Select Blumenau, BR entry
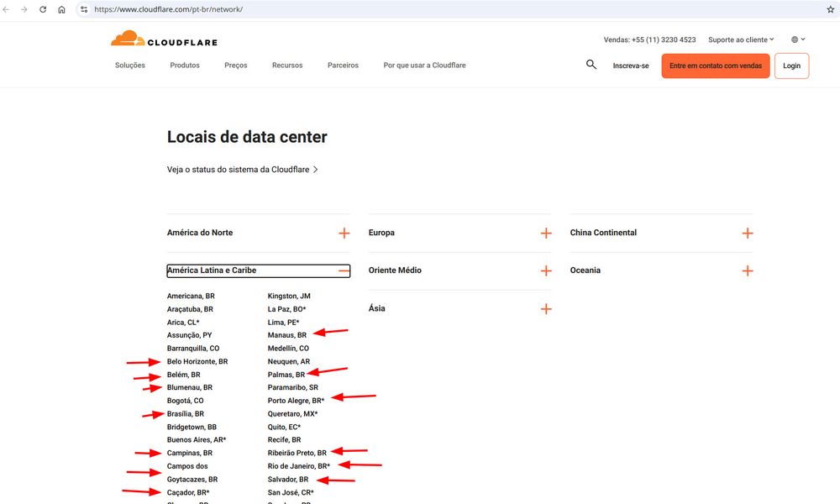The height and width of the screenshot is (504, 840). [x=190, y=387]
